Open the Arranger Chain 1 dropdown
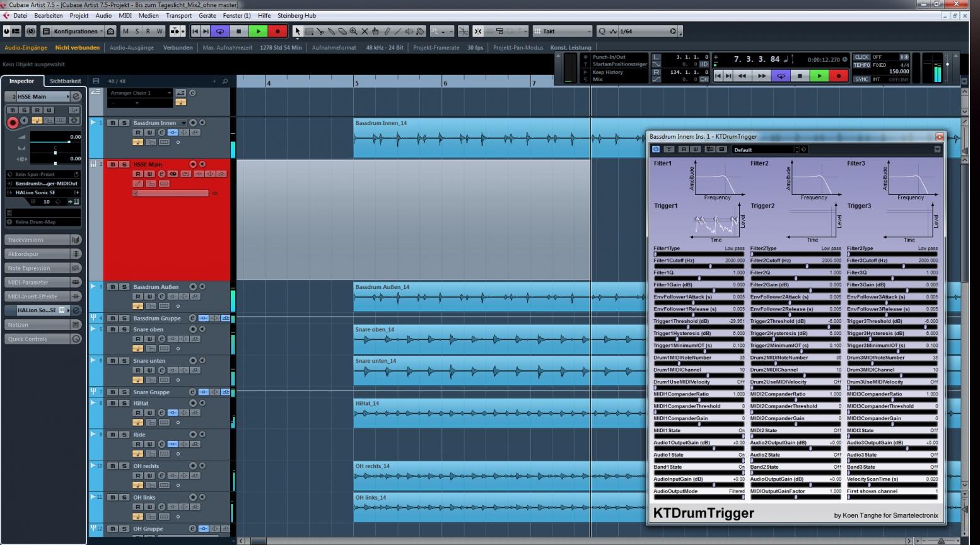 click(x=139, y=93)
